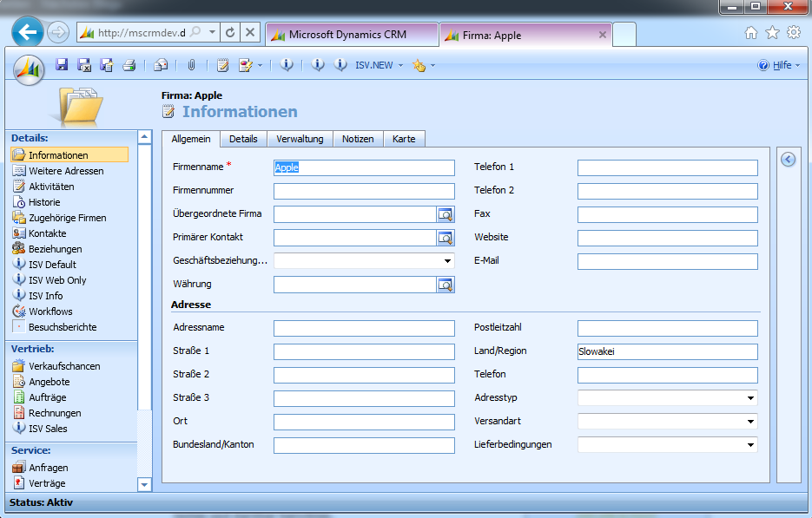Click sidebar scrollbar down arrow

(144, 485)
